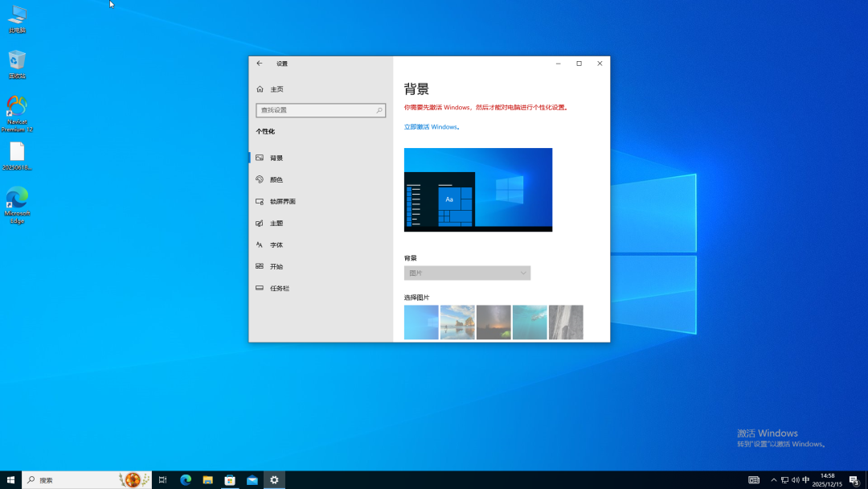Close the Settings window
868x489 pixels.
pyautogui.click(x=600, y=63)
